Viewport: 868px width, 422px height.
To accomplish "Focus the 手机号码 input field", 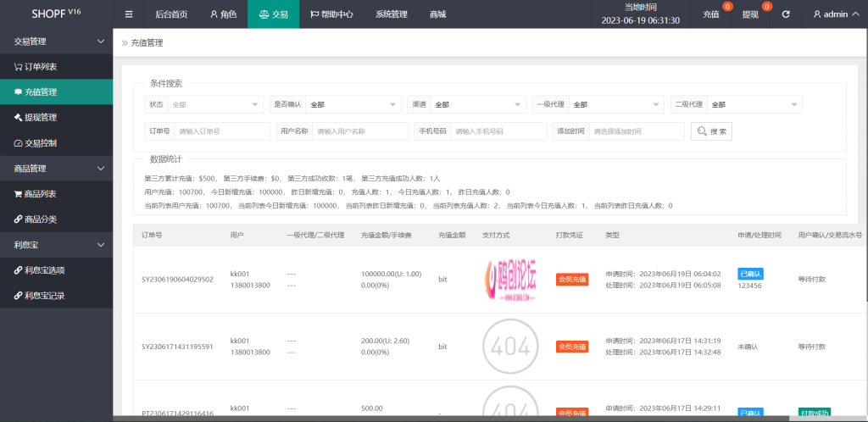I will click(x=498, y=131).
